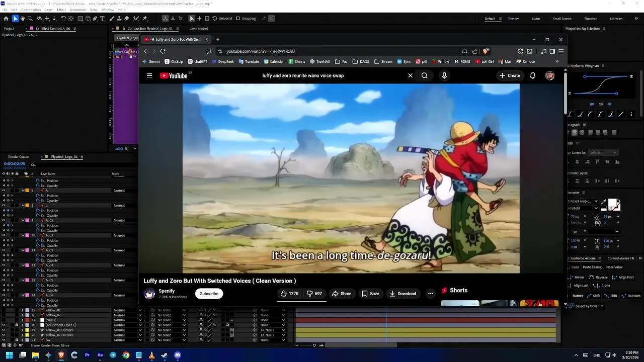Reload the page in the browser
The width and height of the screenshot is (644, 362).
click(x=163, y=51)
